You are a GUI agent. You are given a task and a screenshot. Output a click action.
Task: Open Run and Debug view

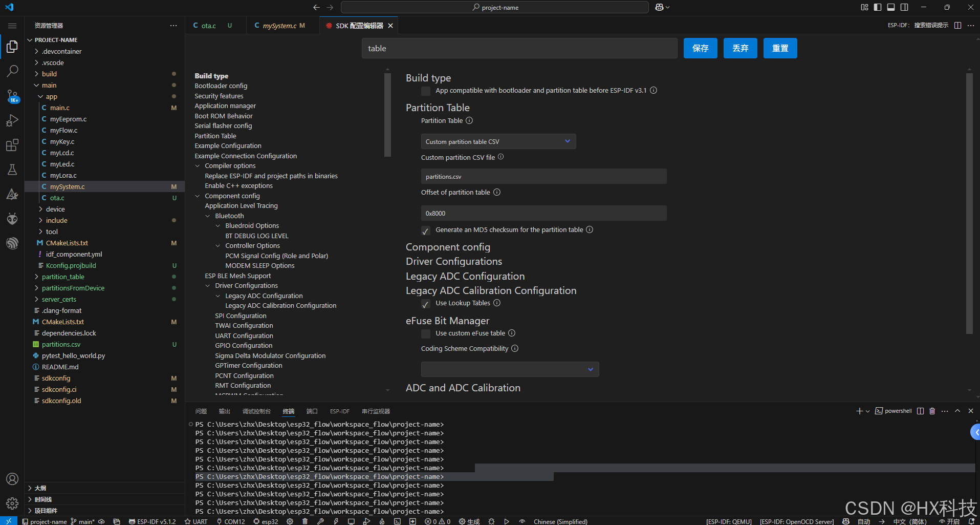click(12, 120)
